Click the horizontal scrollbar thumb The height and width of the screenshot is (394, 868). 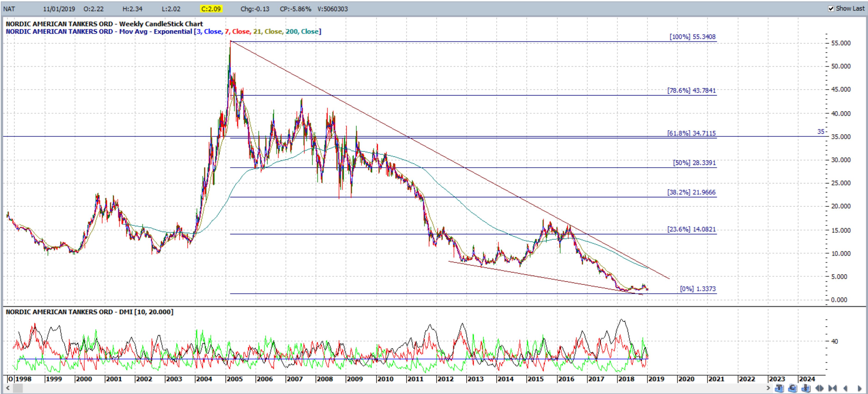(x=18, y=388)
